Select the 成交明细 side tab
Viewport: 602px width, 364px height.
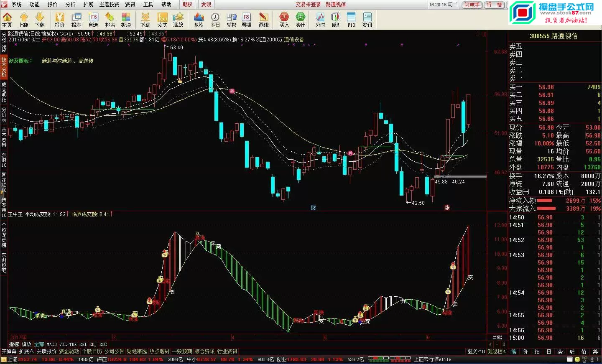4,92
